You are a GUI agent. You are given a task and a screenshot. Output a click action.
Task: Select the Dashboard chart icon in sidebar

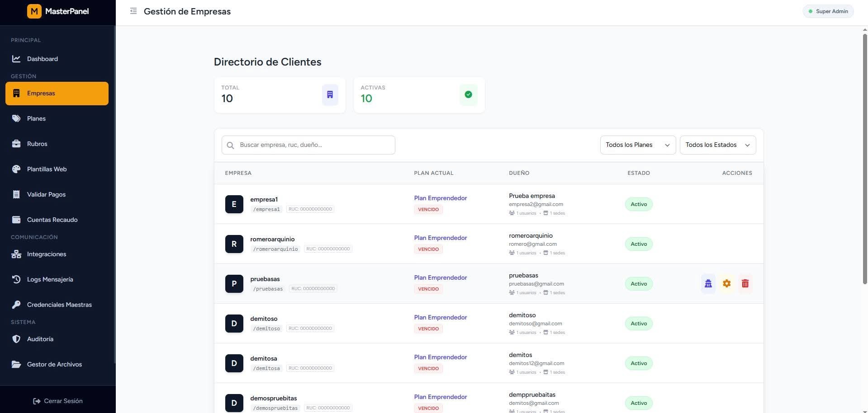click(16, 59)
